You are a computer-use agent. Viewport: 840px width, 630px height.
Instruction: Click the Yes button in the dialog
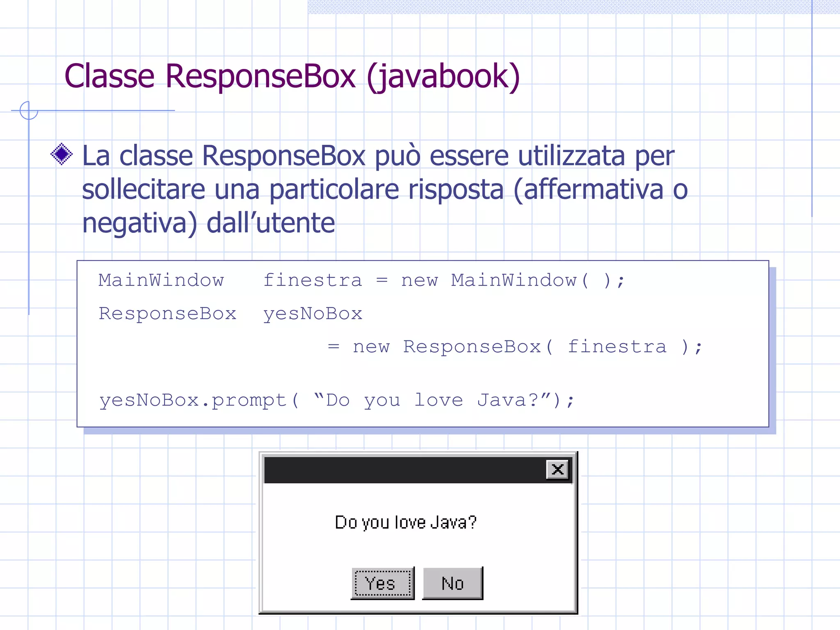(382, 583)
